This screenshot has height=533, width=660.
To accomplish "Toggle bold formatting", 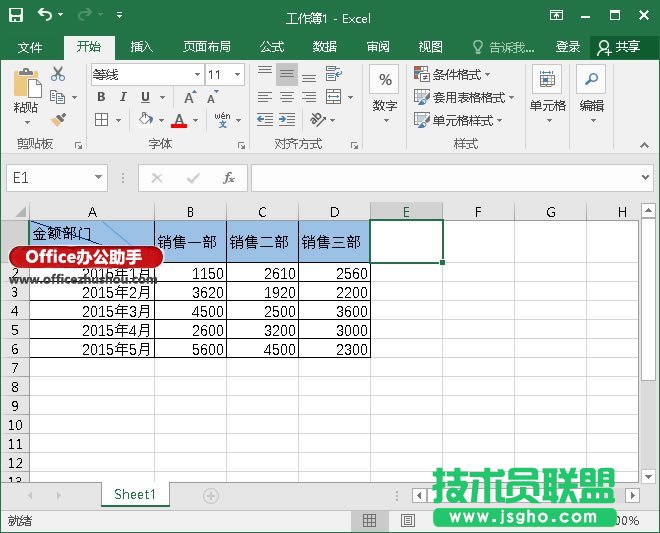I will click(x=101, y=97).
